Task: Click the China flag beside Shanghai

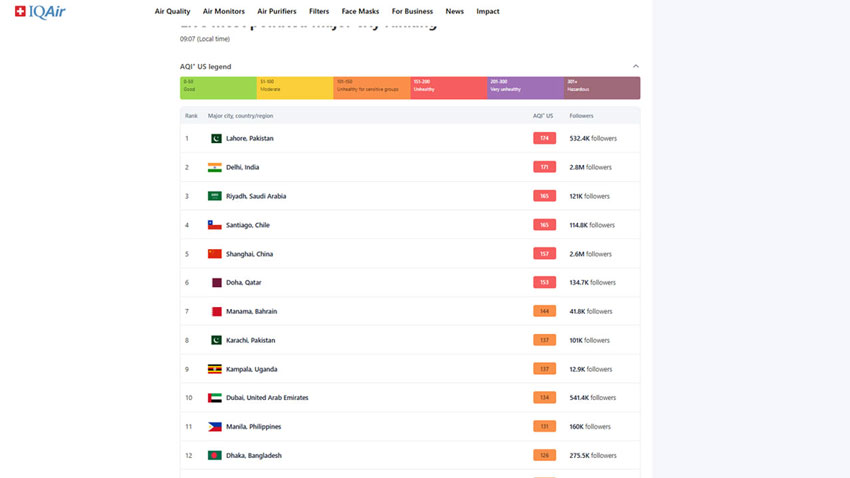Action: (215, 254)
